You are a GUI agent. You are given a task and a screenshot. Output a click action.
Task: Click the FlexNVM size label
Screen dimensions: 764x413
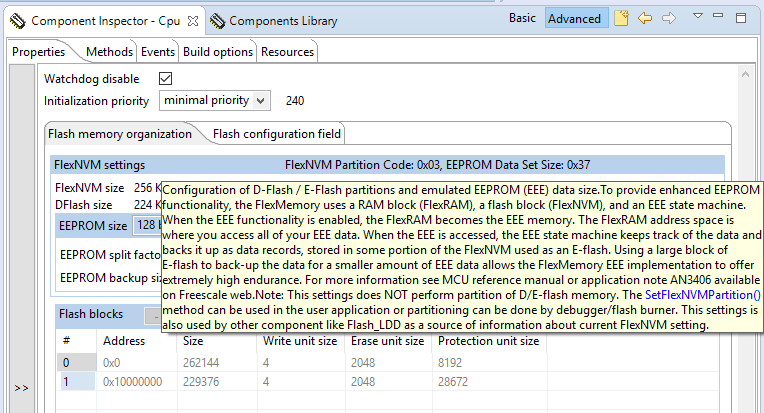90,188
